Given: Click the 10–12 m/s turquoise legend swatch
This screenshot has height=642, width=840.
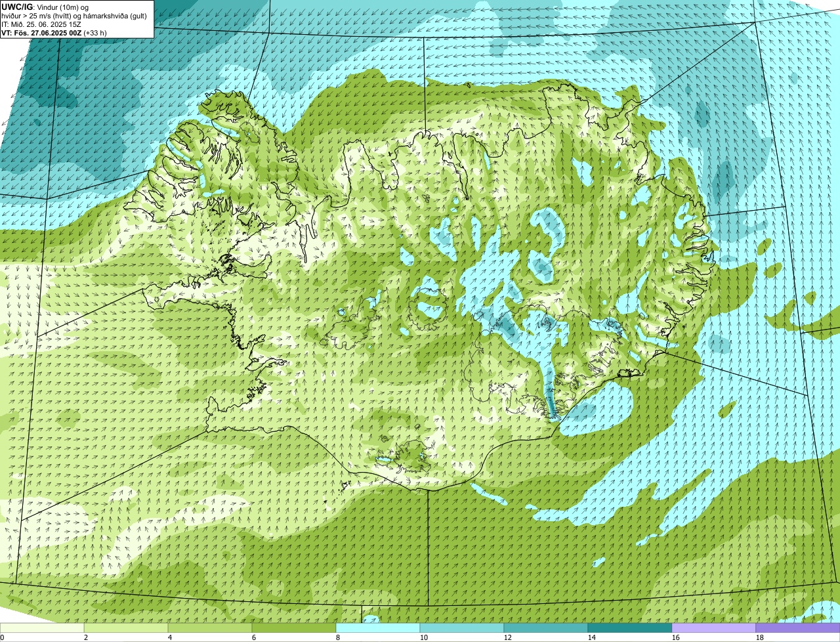Looking at the screenshot, I should click(462, 628).
